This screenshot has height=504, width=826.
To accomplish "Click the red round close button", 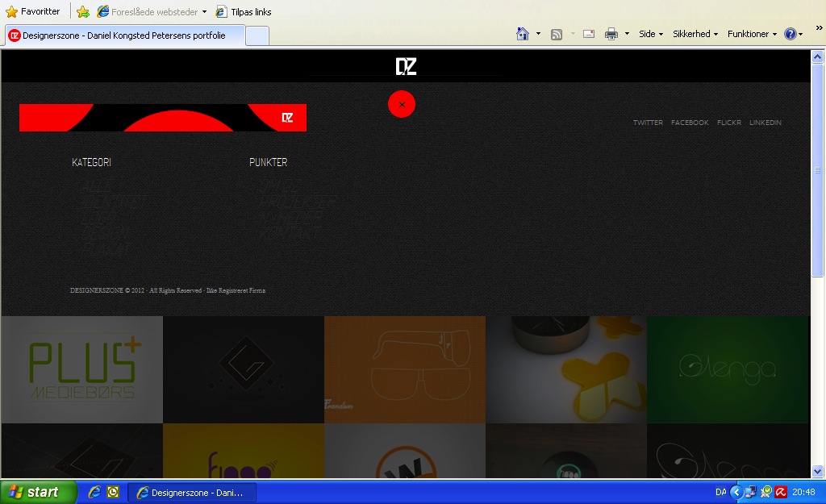I will click(402, 104).
